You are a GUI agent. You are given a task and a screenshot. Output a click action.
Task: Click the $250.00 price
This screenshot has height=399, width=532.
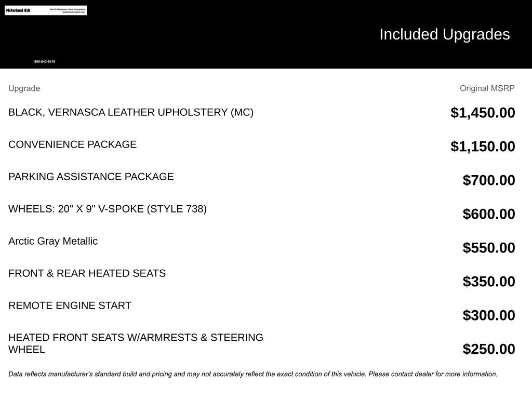488,349
